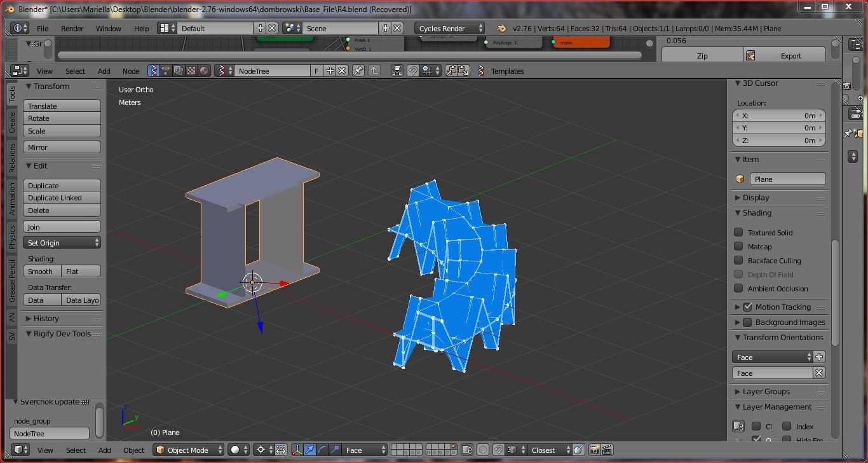Add a new Scene with plus icon
This screenshot has width=868, height=463.
tap(386, 28)
